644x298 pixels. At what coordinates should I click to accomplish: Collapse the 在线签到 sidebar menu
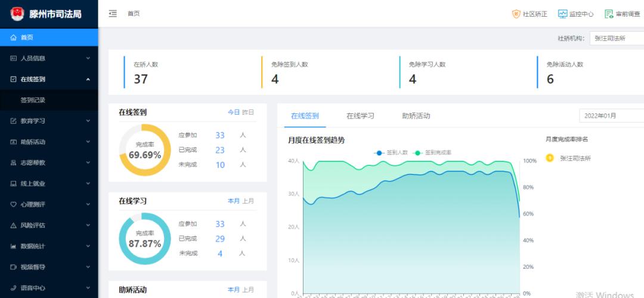click(x=48, y=79)
